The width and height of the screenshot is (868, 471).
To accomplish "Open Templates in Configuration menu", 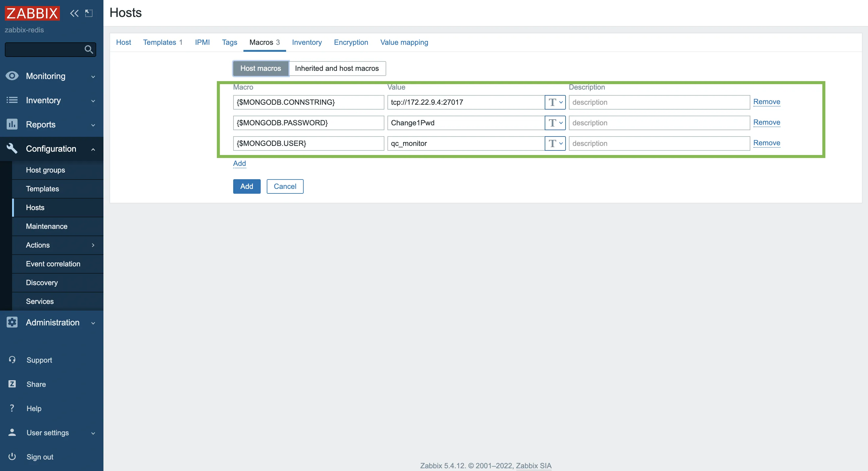I will click(x=58, y=189).
